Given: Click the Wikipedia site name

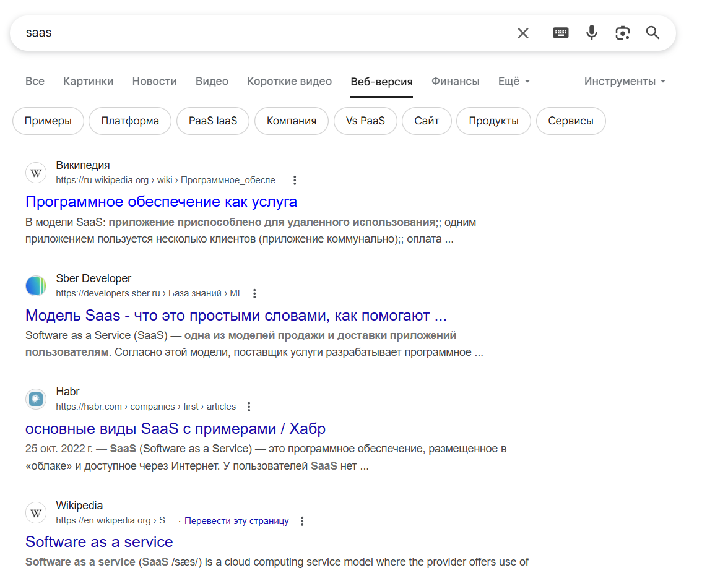Looking at the screenshot, I should (x=79, y=506).
